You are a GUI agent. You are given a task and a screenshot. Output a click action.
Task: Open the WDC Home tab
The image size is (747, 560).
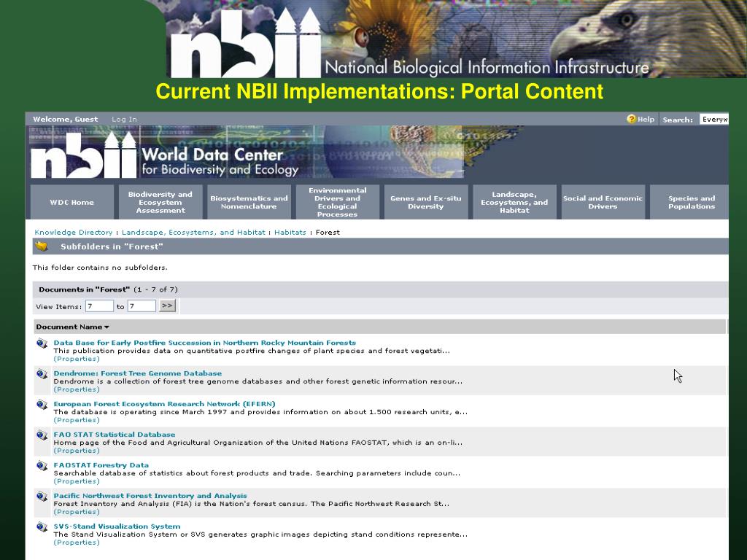[72, 203]
